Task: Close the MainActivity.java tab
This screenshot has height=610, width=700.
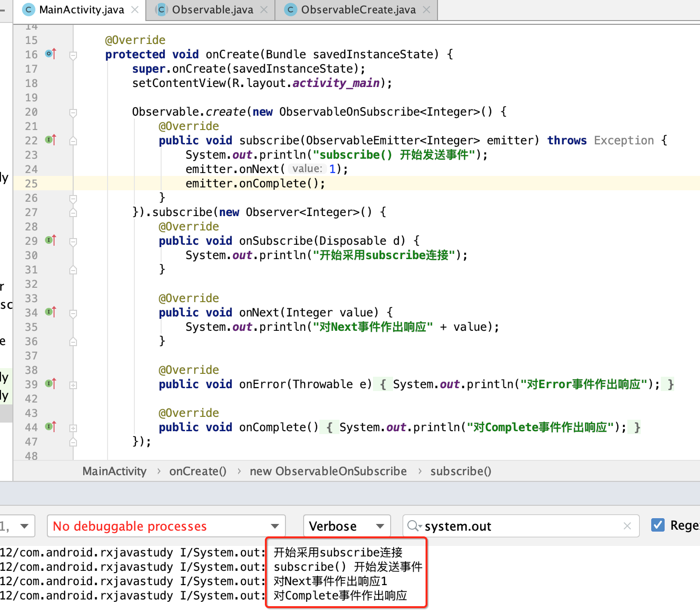Action: (x=135, y=10)
